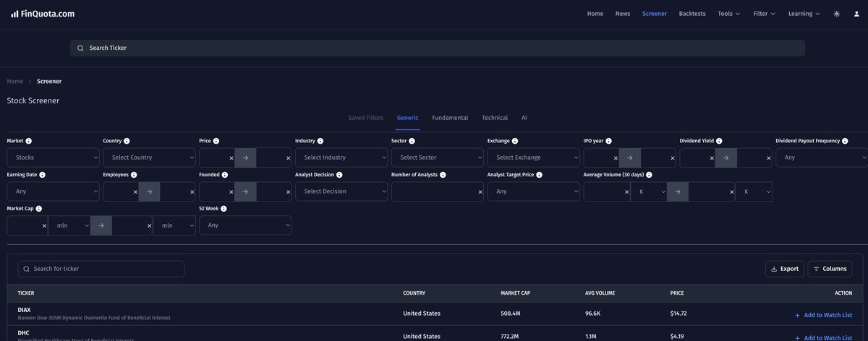Expand the Learning nav menu

(x=804, y=14)
